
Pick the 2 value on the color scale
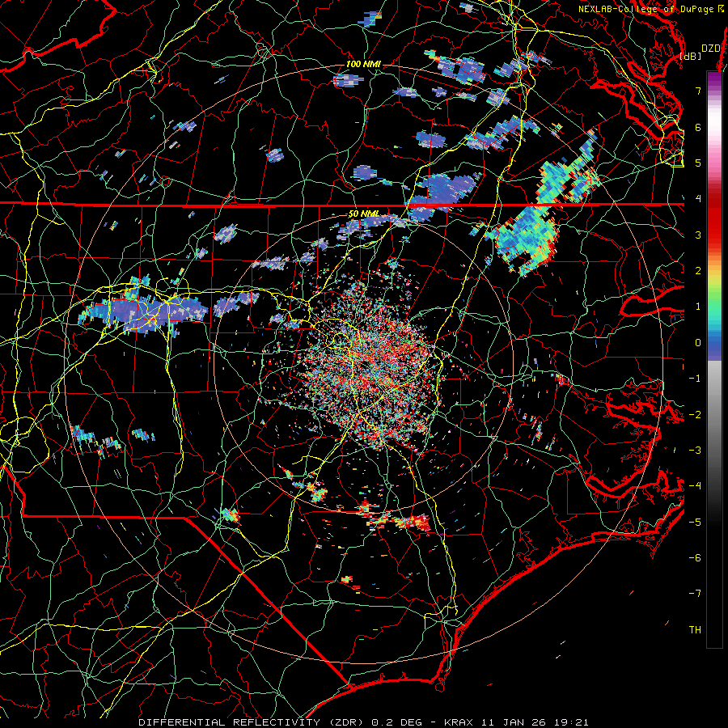(x=698, y=271)
